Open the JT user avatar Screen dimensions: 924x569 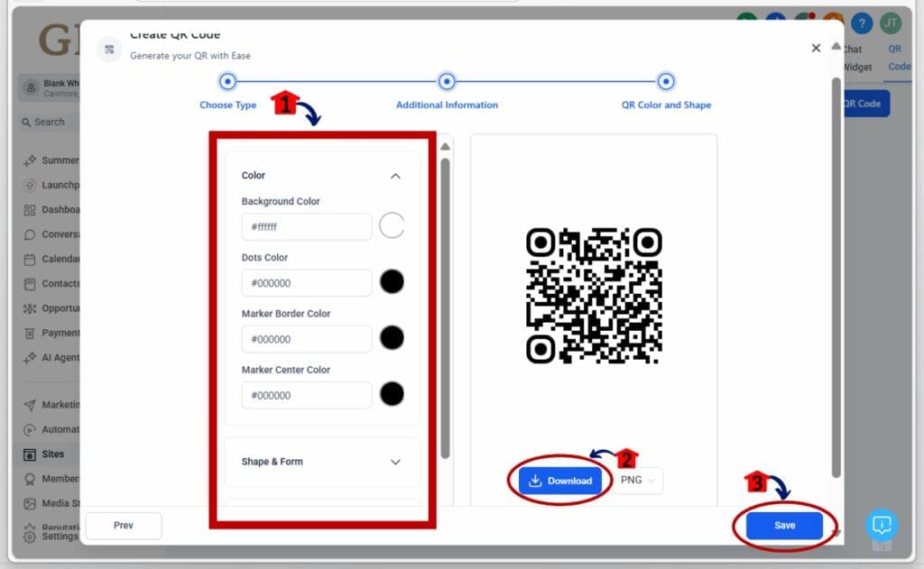(x=891, y=23)
